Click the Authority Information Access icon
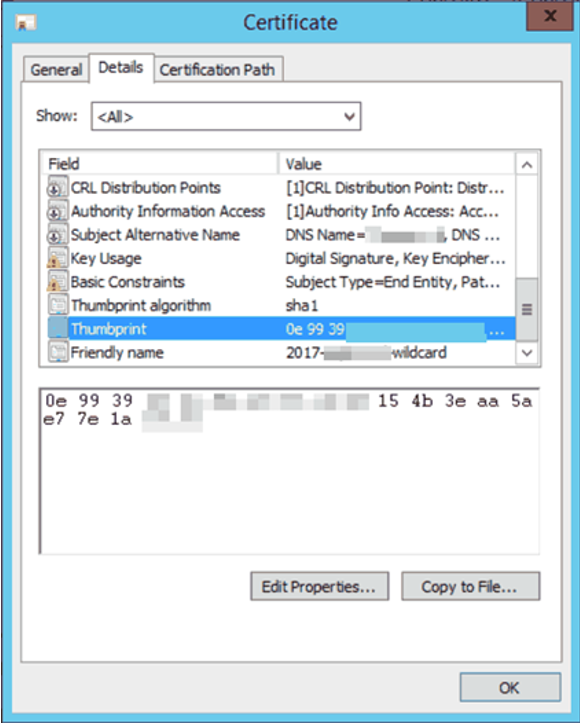This screenshot has height=723, width=580. pos(58,211)
